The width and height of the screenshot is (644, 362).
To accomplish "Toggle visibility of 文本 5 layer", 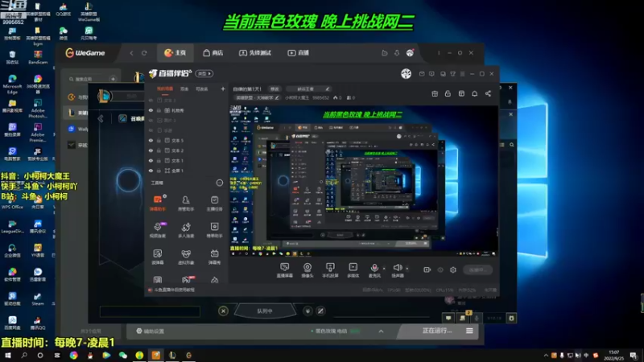I will point(151,140).
